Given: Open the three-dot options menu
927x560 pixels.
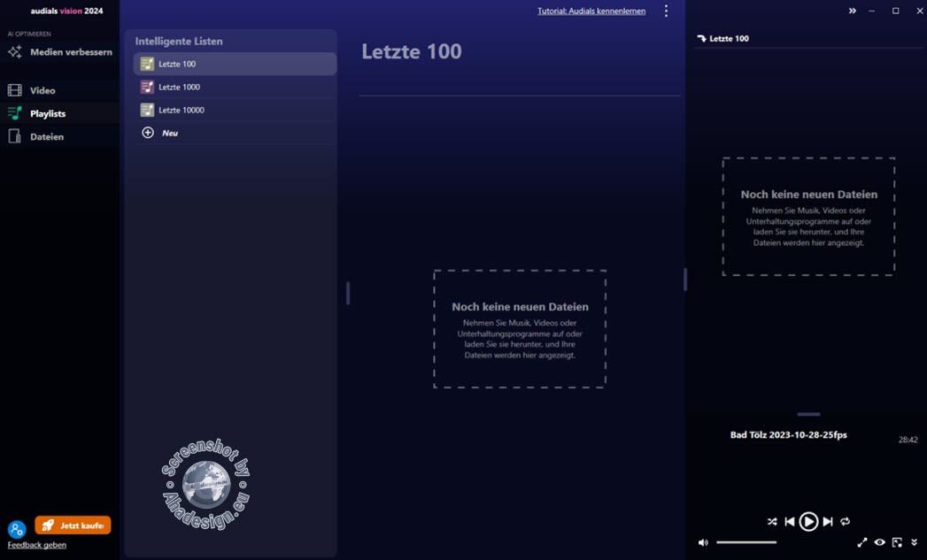Looking at the screenshot, I should coord(667,11).
